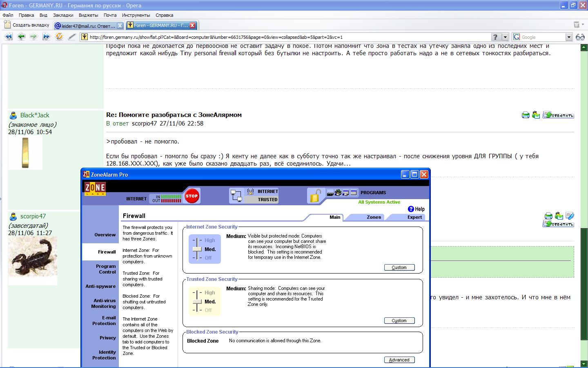Open Anti-virus Monitoring in ZoneAlarm sidebar
588x368 pixels.
coord(103,303)
